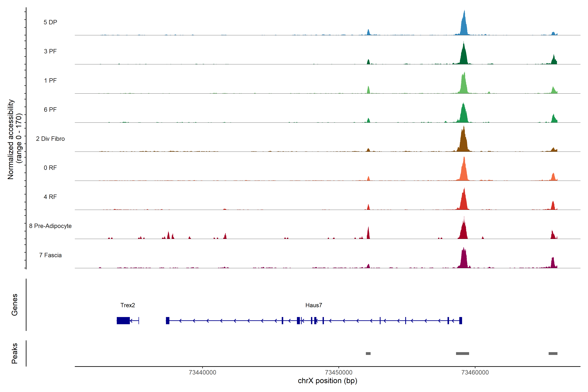This screenshot has height=392, width=588.
Task: Click the leftmost Haus7 exon box
Action: 168,320
